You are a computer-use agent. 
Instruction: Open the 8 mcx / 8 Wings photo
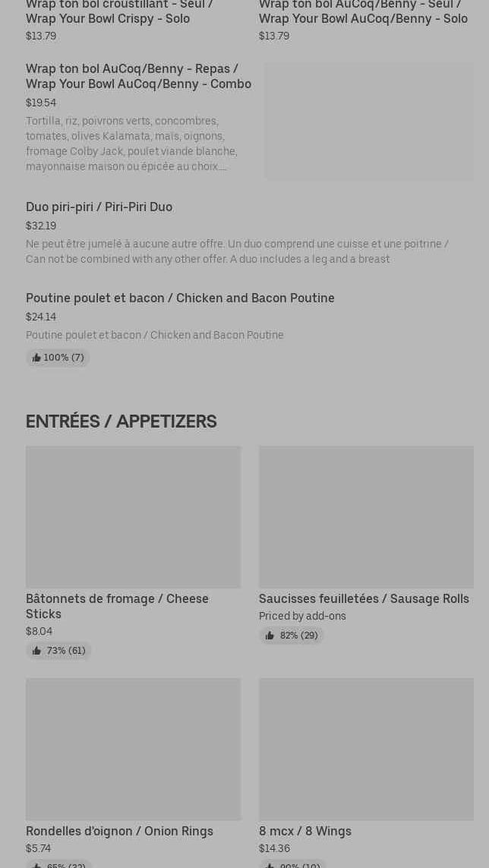[366, 749]
